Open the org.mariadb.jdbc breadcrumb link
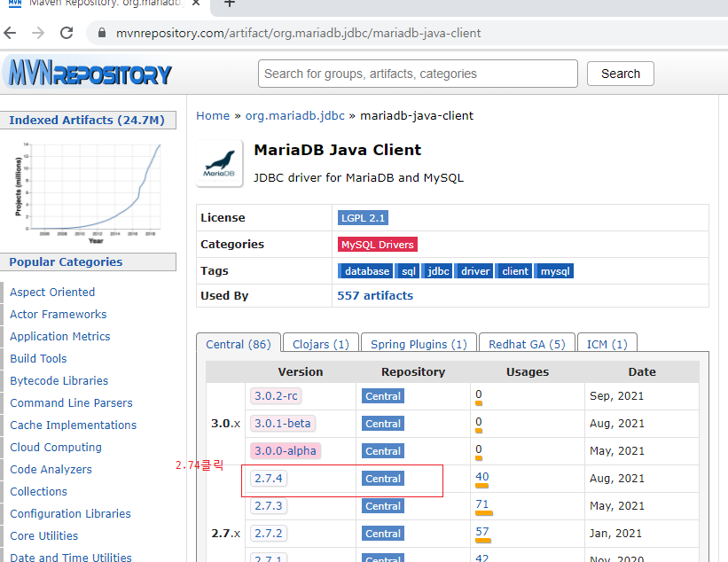Screen dimensions: 728x562 pos(294,115)
